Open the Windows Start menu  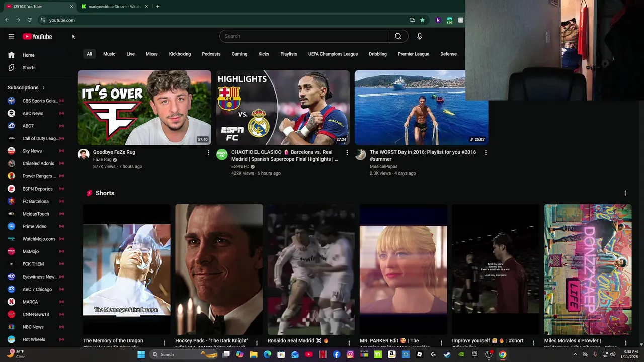tap(141, 354)
